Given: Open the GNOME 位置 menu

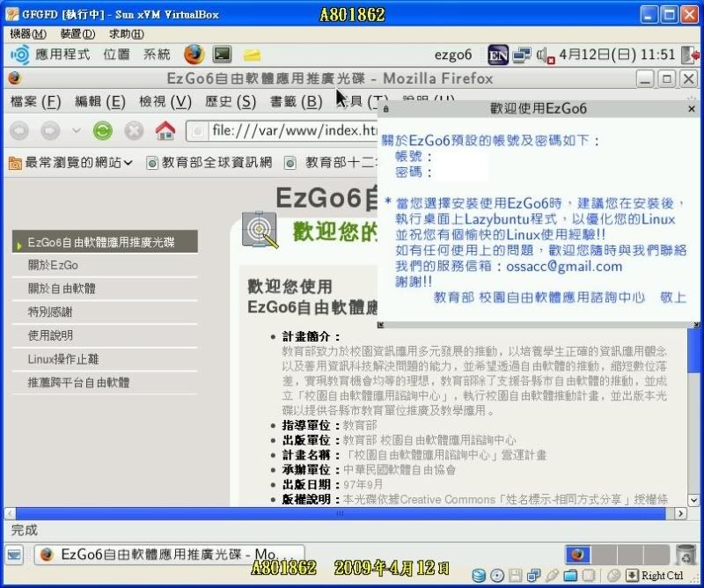Looking at the screenshot, I should pyautogui.click(x=116, y=55).
